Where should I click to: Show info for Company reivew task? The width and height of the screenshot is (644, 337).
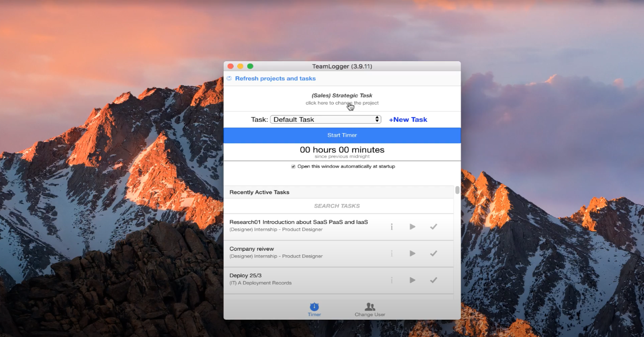coord(391,254)
